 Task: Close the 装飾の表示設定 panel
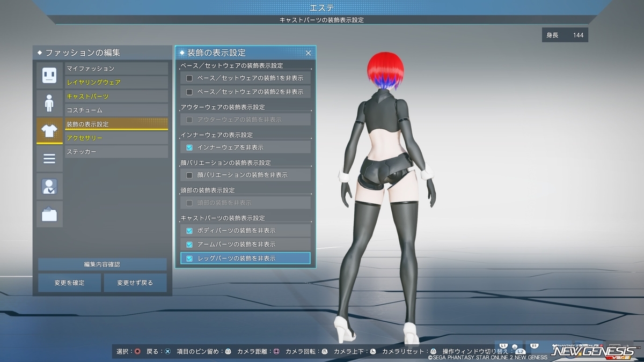click(x=309, y=53)
